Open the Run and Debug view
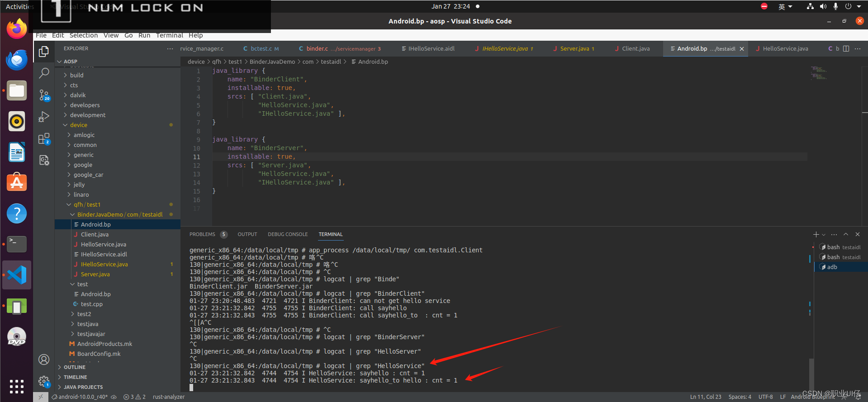 (44, 117)
